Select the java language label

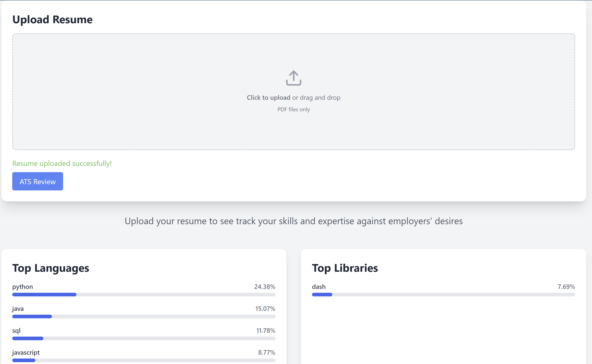coord(18,309)
